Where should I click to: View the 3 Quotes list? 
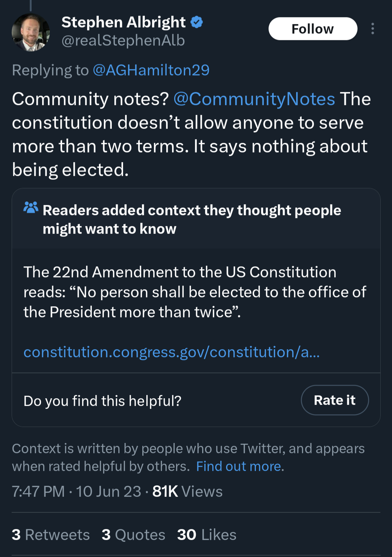pyautogui.click(x=134, y=534)
